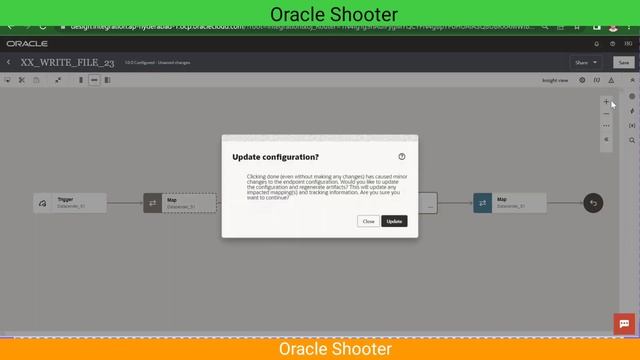Open more canvas options ellipsis
This screenshot has height=360, width=640.
[606, 126]
